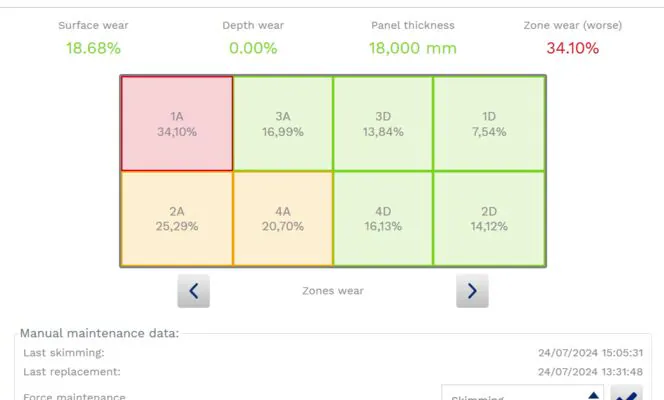The height and width of the screenshot is (400, 664).
Task: Select zone 4A wear tile
Action: pos(283,219)
